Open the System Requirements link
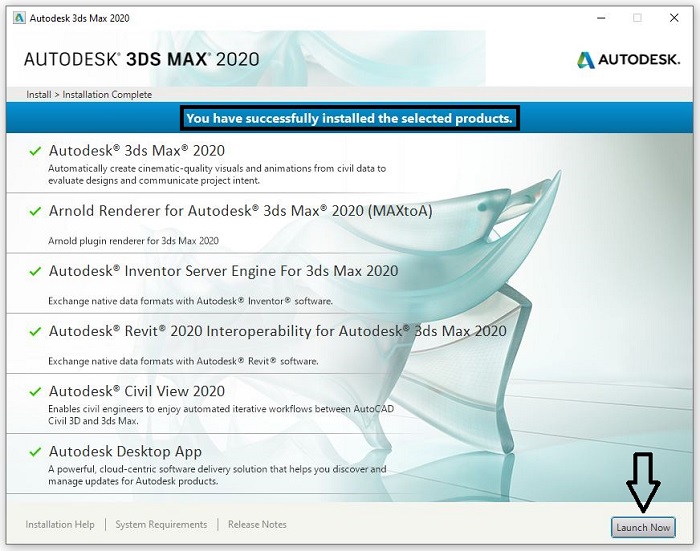 pyautogui.click(x=161, y=525)
